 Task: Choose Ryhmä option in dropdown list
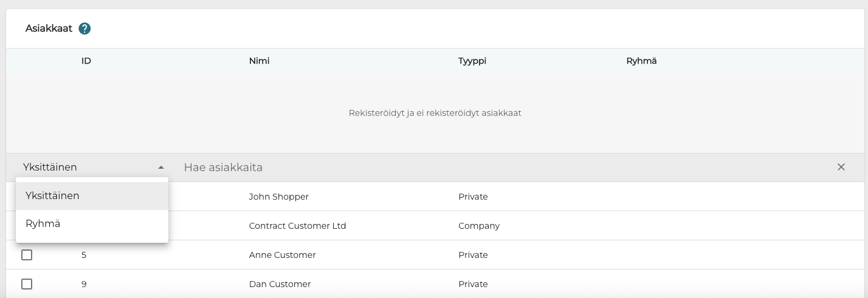[43, 224]
